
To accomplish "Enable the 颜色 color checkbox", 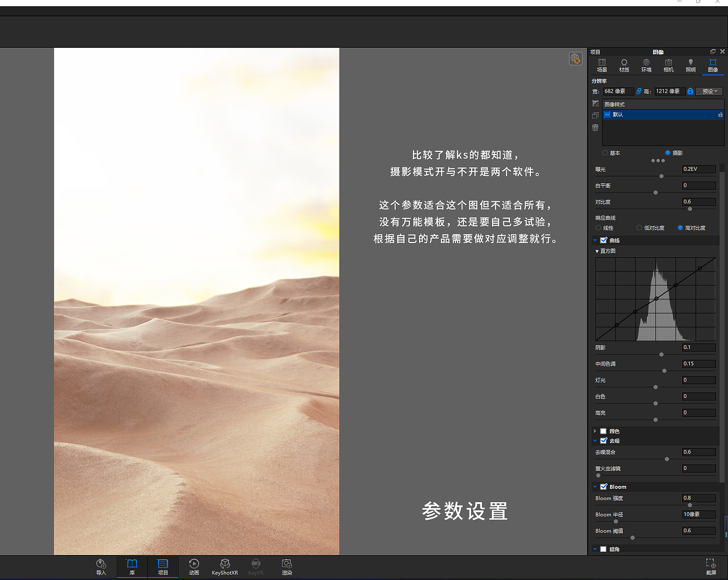I will pos(603,431).
